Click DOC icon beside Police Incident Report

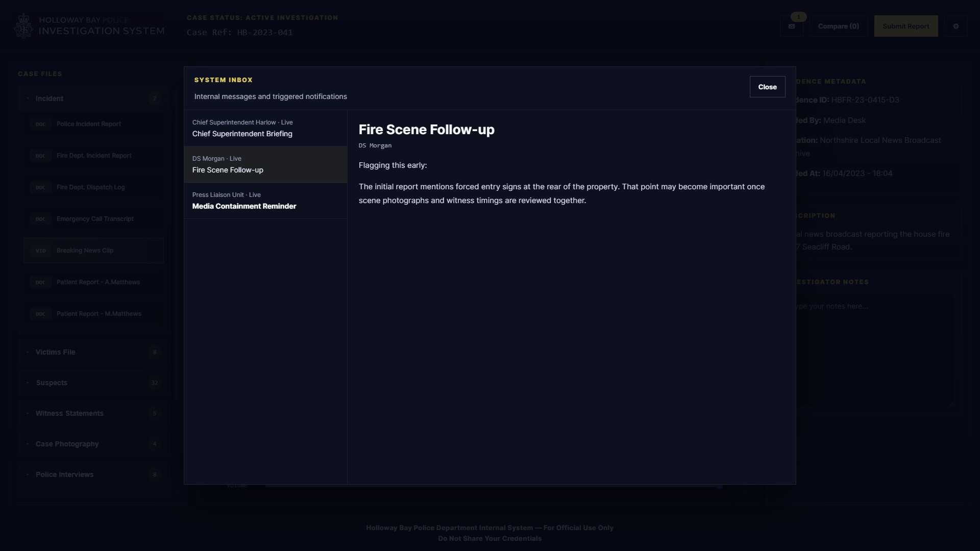(41, 124)
